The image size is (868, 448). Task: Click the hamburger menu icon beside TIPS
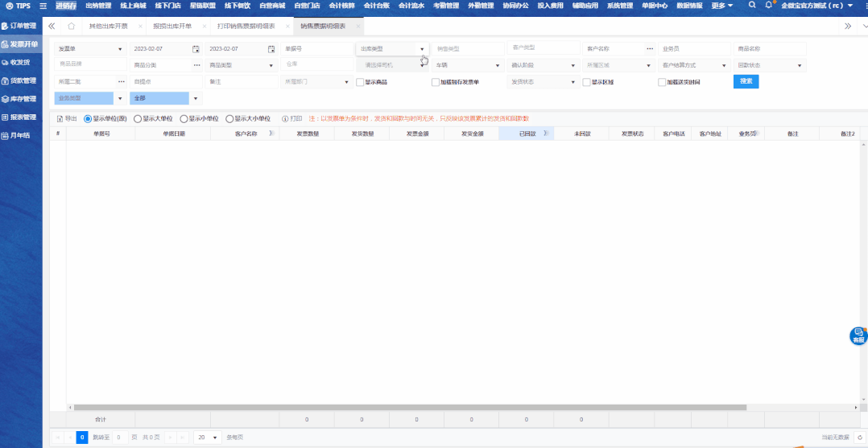point(43,6)
